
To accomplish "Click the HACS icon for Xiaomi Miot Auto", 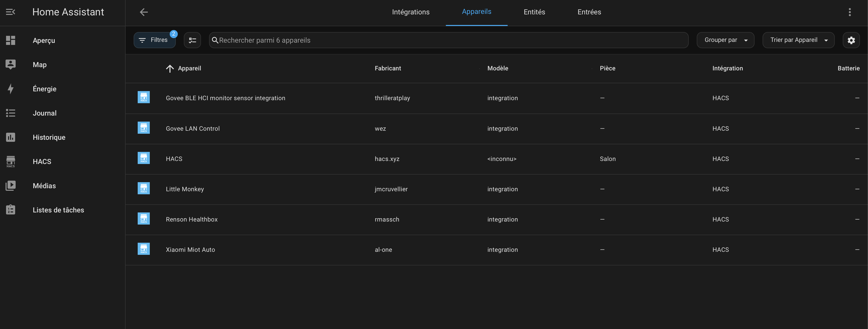I will pyautogui.click(x=143, y=249).
